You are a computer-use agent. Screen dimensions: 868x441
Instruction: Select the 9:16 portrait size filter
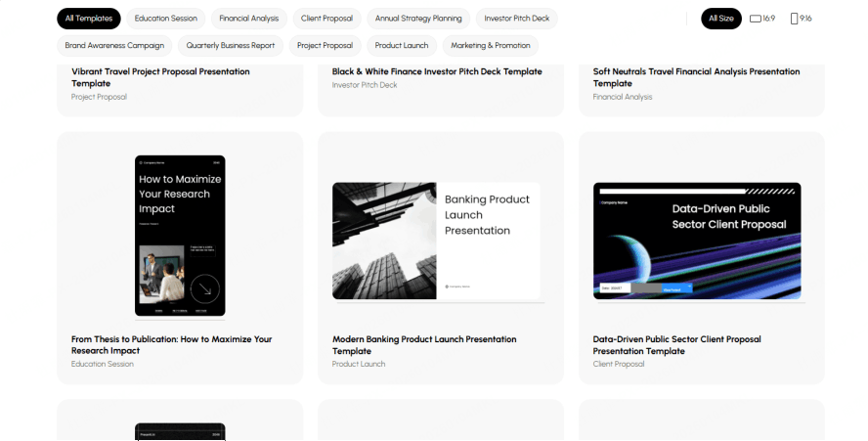coord(801,19)
